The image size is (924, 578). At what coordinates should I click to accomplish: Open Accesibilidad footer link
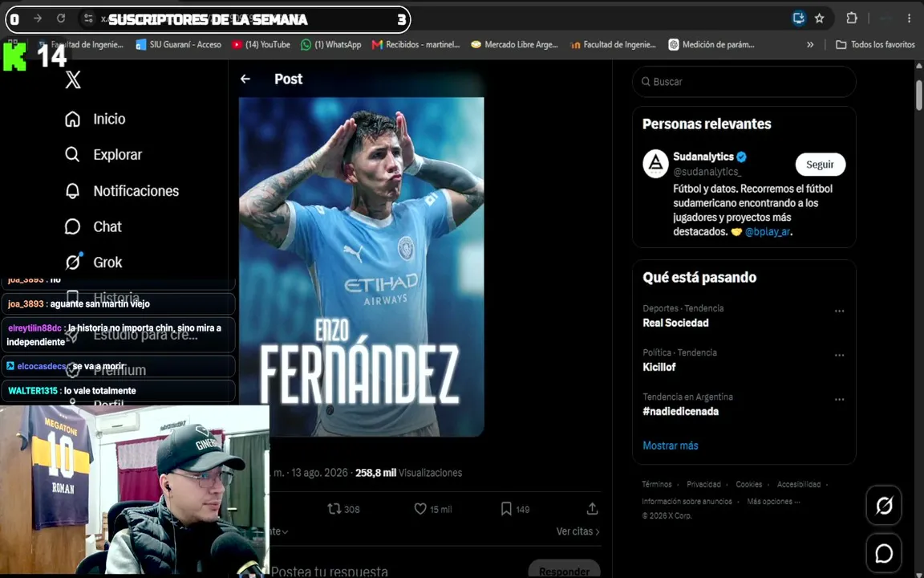pyautogui.click(x=799, y=484)
